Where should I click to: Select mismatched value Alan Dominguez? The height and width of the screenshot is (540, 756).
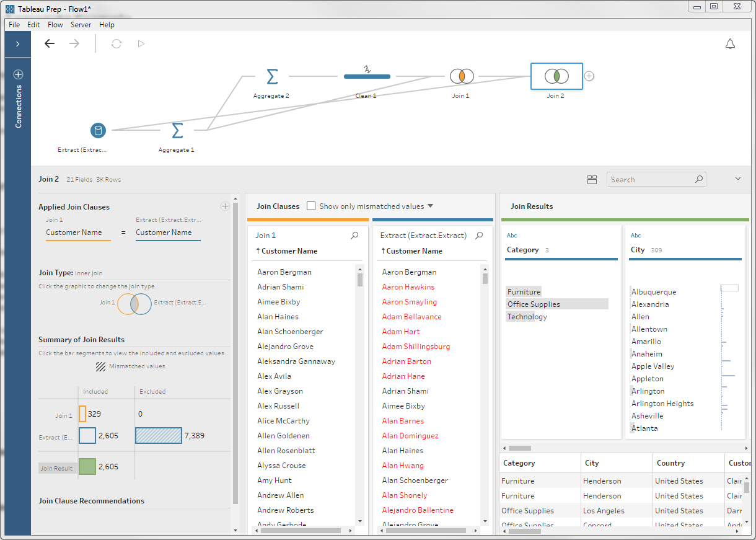pyautogui.click(x=410, y=436)
